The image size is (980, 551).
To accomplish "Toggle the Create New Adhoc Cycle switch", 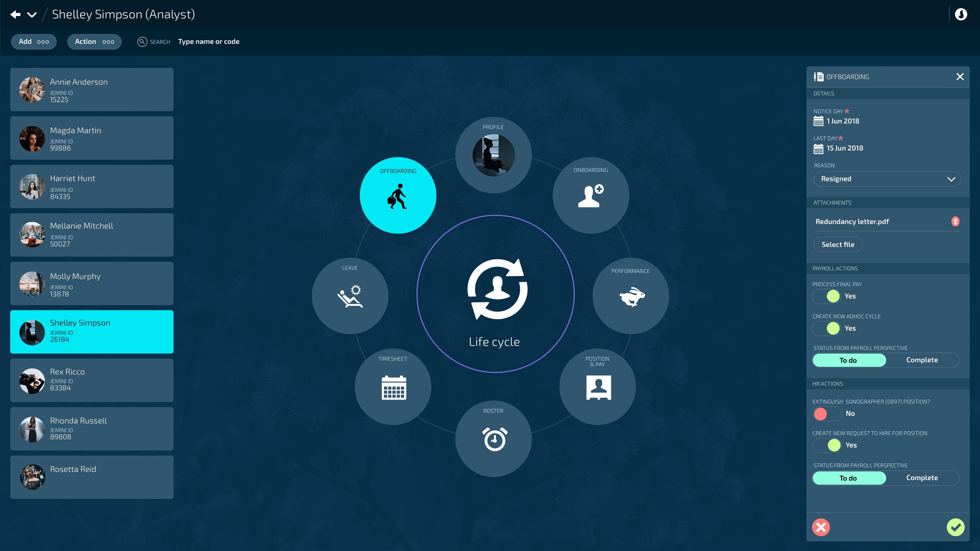I will click(x=826, y=328).
